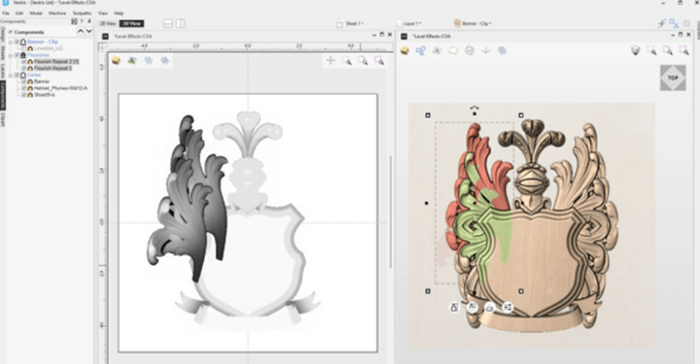The image size is (700, 364).
Task: Click blue linked-shapes icon in 3D view toolbar
Action: (x=421, y=50)
